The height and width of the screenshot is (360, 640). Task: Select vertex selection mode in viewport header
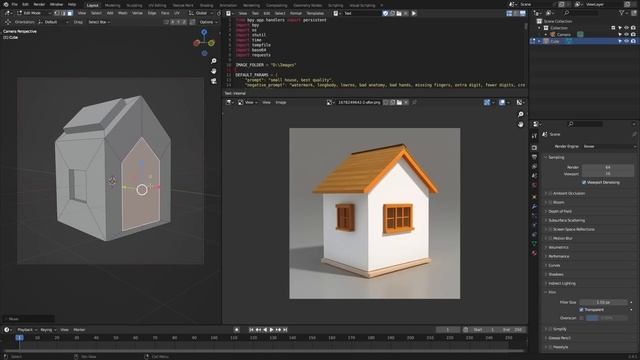click(57, 13)
